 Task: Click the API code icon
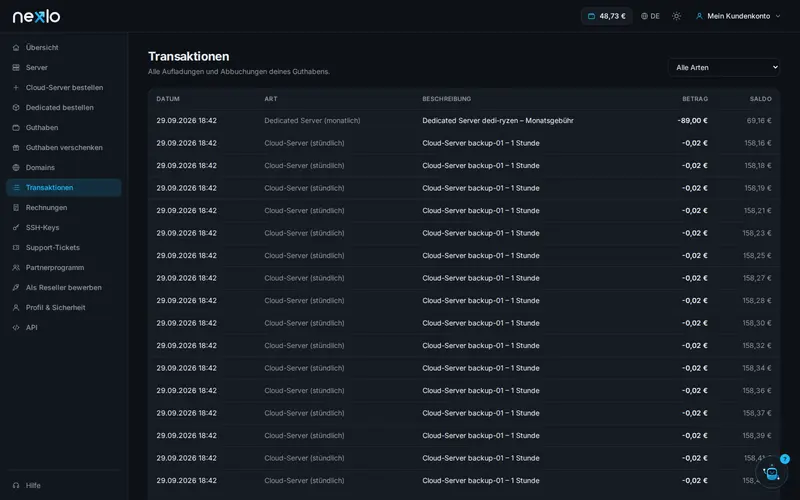tap(16, 328)
